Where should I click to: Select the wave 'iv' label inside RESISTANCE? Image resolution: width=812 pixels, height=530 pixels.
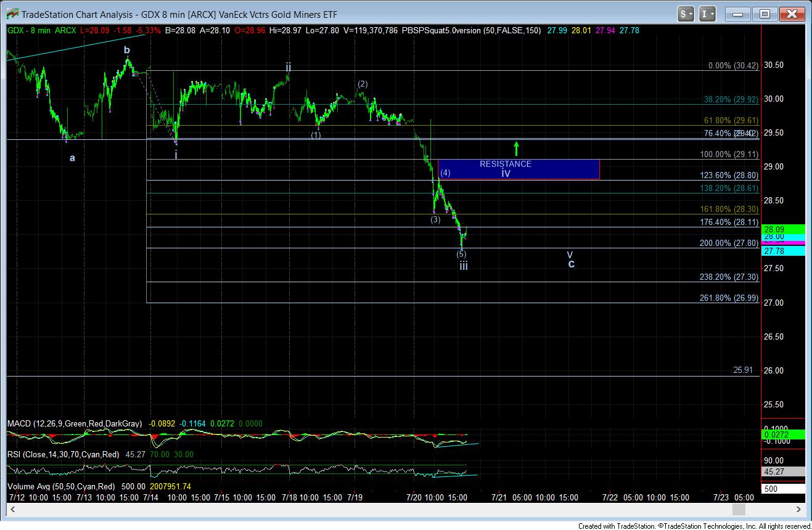pyautogui.click(x=506, y=174)
